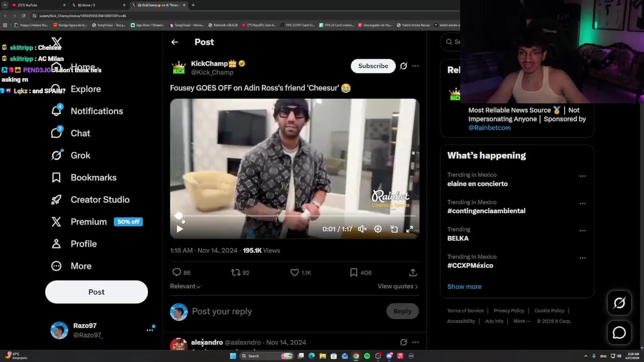Expand the Relevant replies sort dropdown

point(185,286)
